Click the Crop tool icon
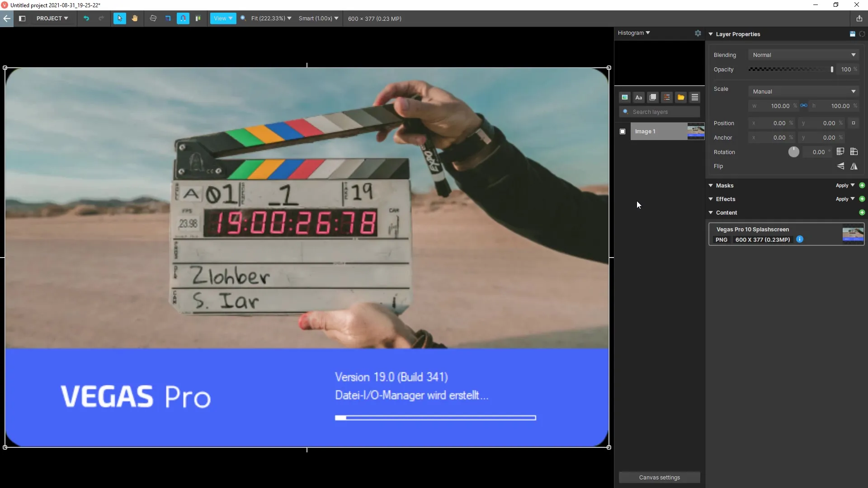The image size is (868, 488). tap(168, 19)
